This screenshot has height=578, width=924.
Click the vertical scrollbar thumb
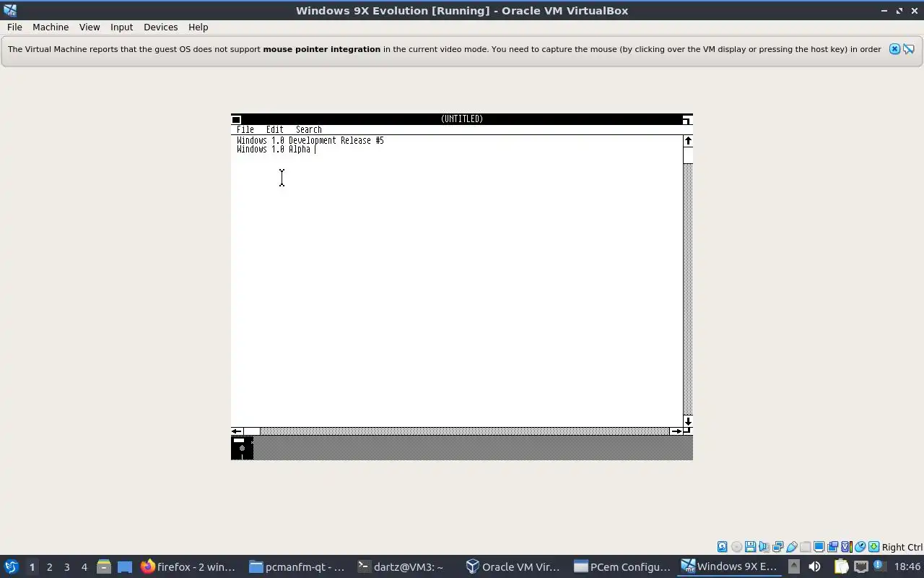pos(688,155)
